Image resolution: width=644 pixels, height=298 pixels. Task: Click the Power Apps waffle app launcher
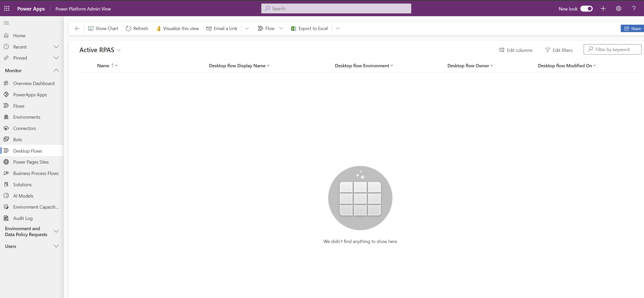pos(7,8)
